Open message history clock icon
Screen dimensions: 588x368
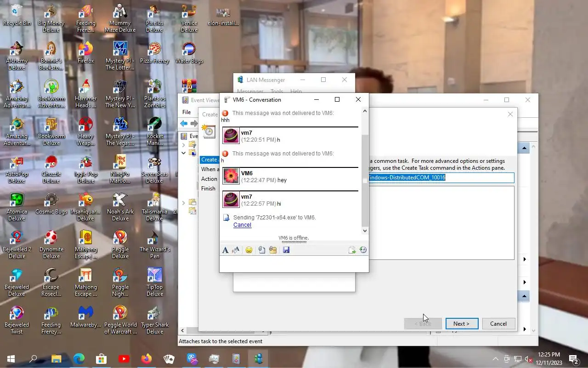coord(363,250)
